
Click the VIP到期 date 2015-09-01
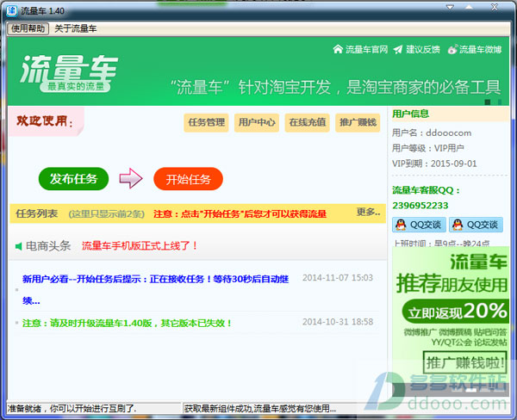454,164
